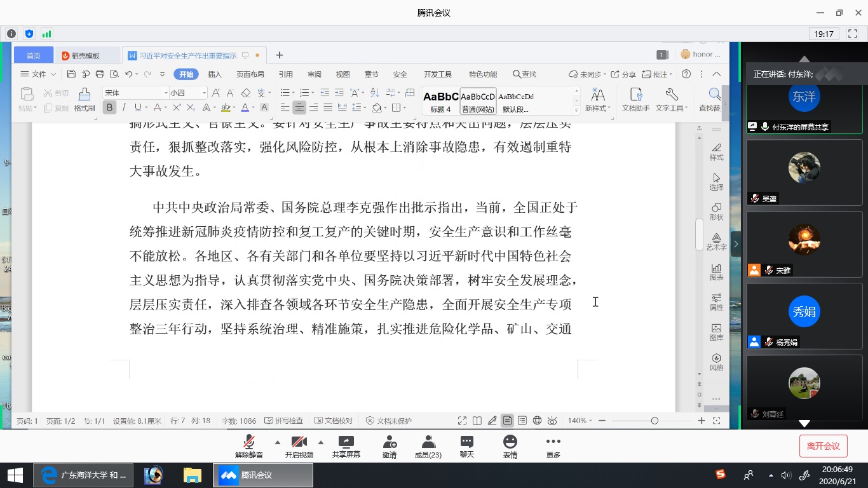The image size is (868, 488).
Task: Click the Format Painter (格式刷) icon
Action: pyautogui.click(x=84, y=95)
